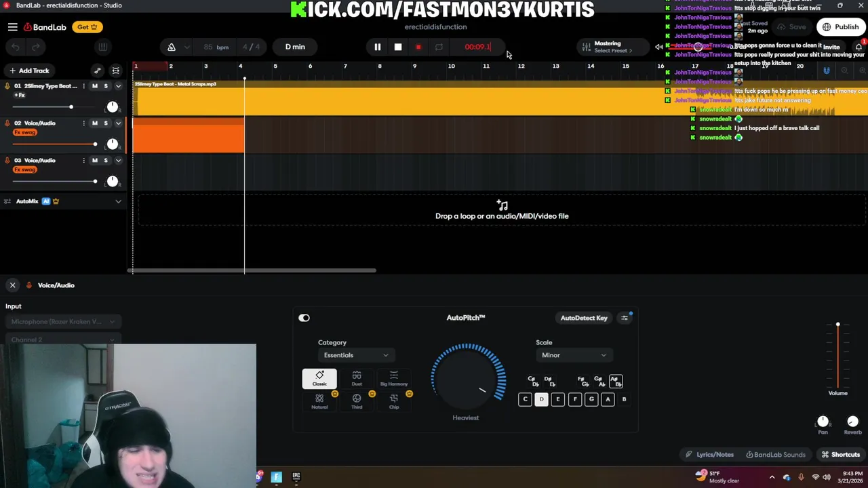Select the Chip AutoPitch effect
This screenshot has width=868, height=488.
click(394, 401)
